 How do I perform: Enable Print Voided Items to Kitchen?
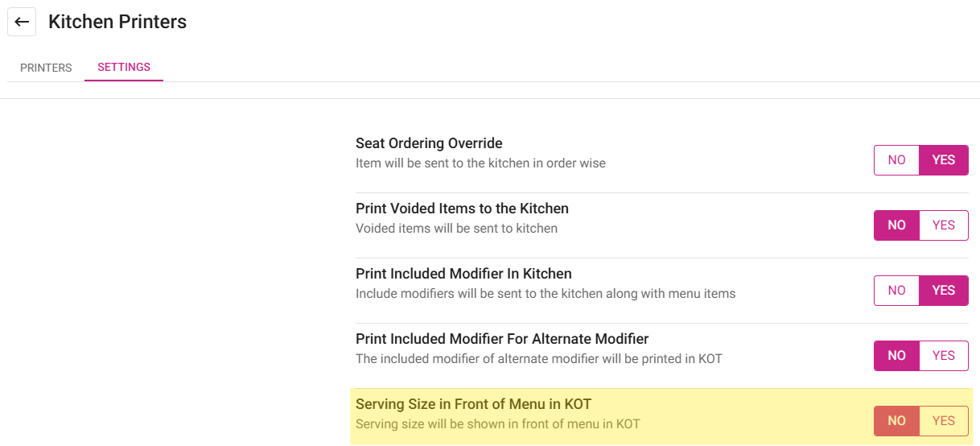tap(943, 225)
